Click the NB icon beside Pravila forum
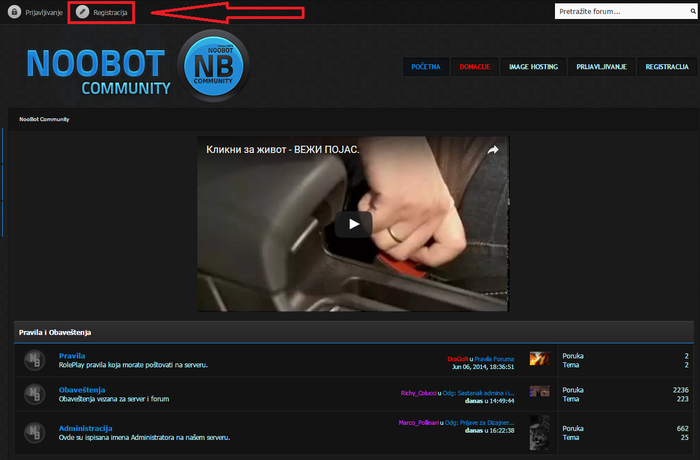 click(34, 360)
